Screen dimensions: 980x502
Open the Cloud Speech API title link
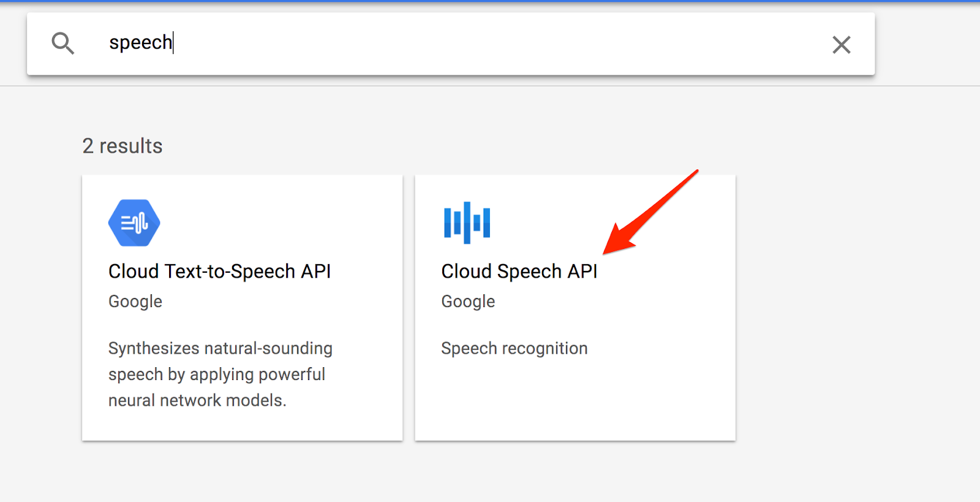pos(519,272)
